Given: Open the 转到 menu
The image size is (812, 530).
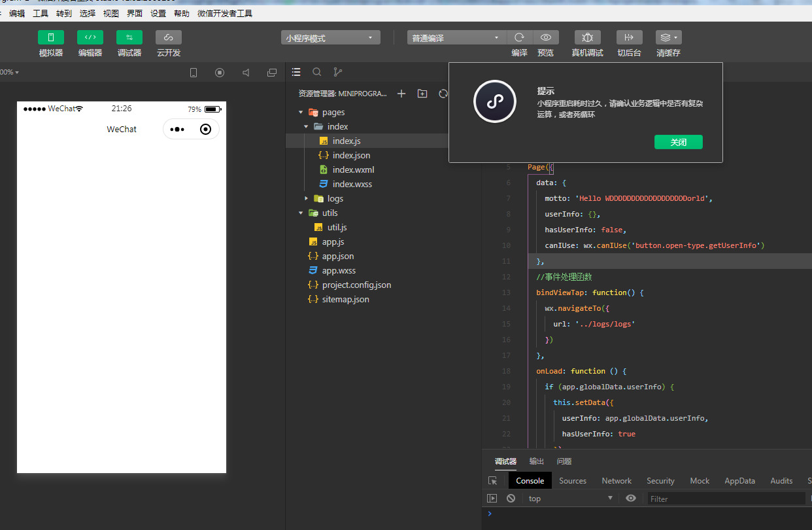Looking at the screenshot, I should click(64, 13).
